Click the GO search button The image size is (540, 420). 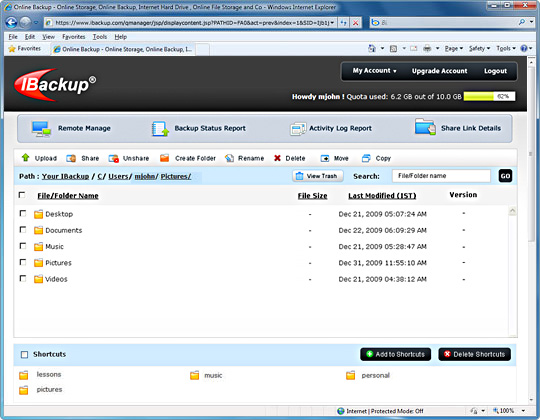pyautogui.click(x=505, y=176)
